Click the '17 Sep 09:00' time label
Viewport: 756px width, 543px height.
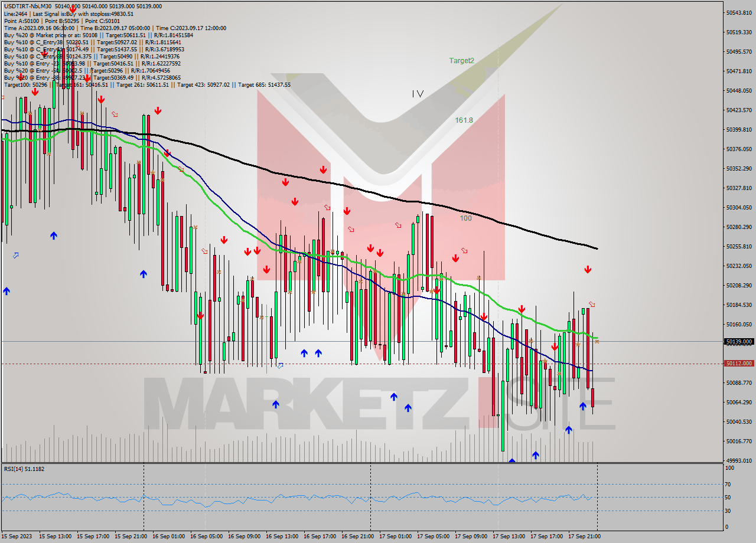pos(471,537)
